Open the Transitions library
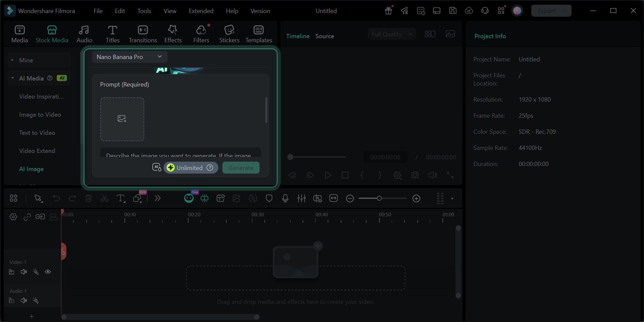 (x=143, y=34)
